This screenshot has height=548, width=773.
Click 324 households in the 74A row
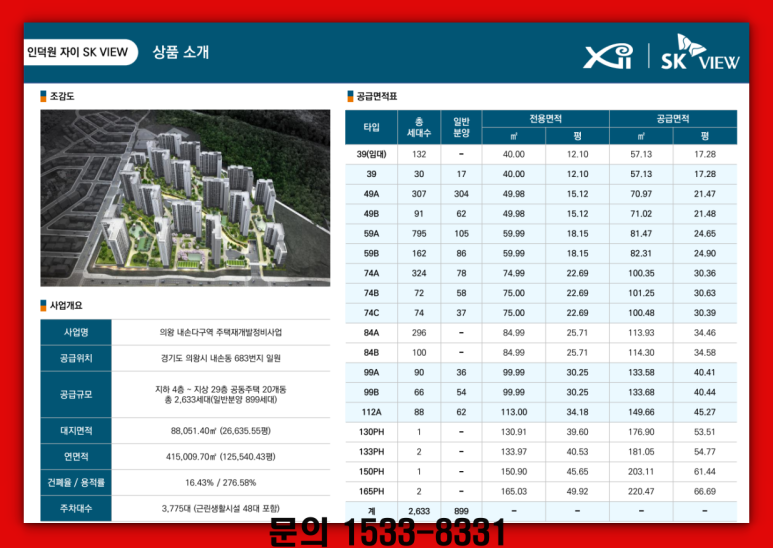tap(419, 274)
